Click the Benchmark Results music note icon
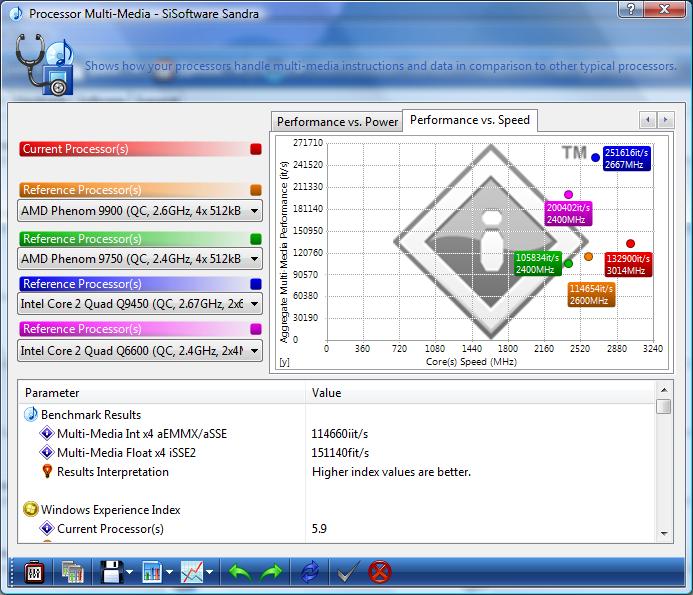 tap(30, 414)
